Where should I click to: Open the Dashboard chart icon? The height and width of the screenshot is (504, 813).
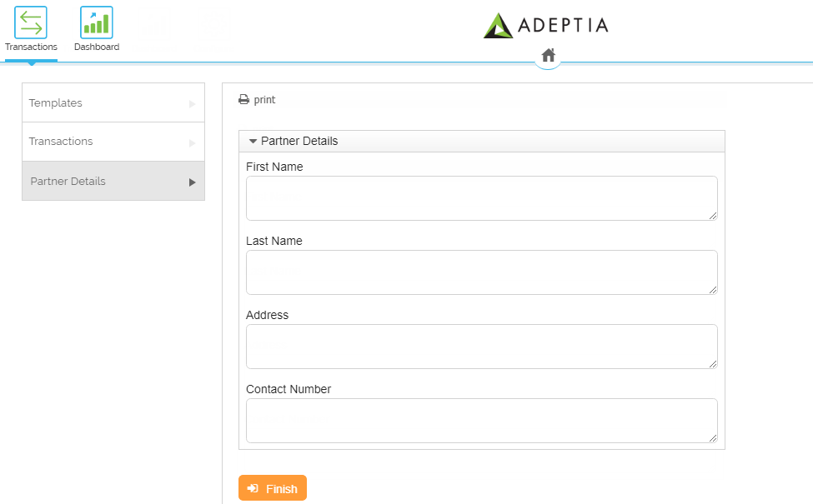[96, 22]
